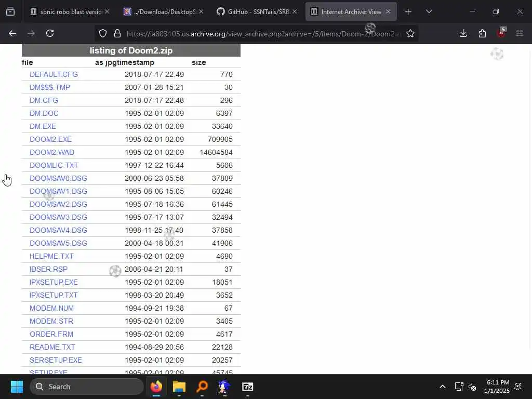Open the Firefox hamburger menu
532x399 pixels.
(520, 33)
